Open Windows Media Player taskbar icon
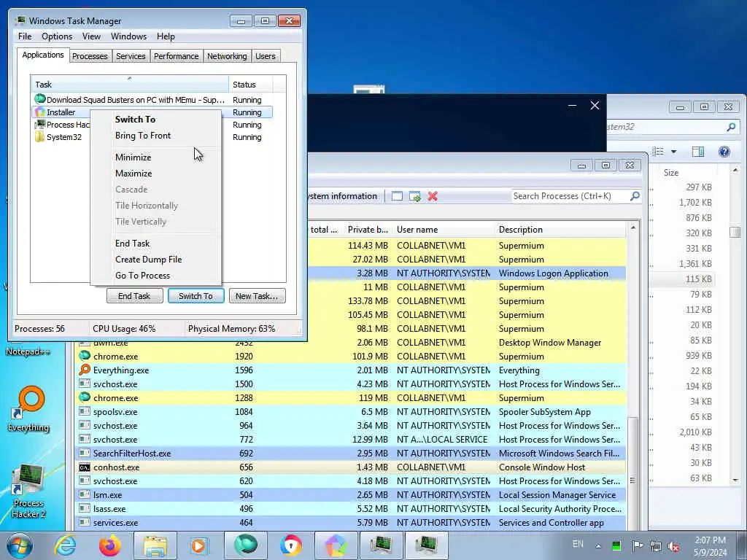This screenshot has height=560, width=747. (x=198, y=545)
